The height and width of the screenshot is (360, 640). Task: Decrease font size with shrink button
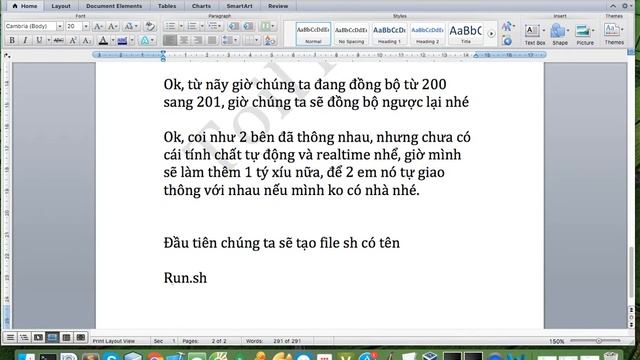pyautogui.click(x=112, y=27)
